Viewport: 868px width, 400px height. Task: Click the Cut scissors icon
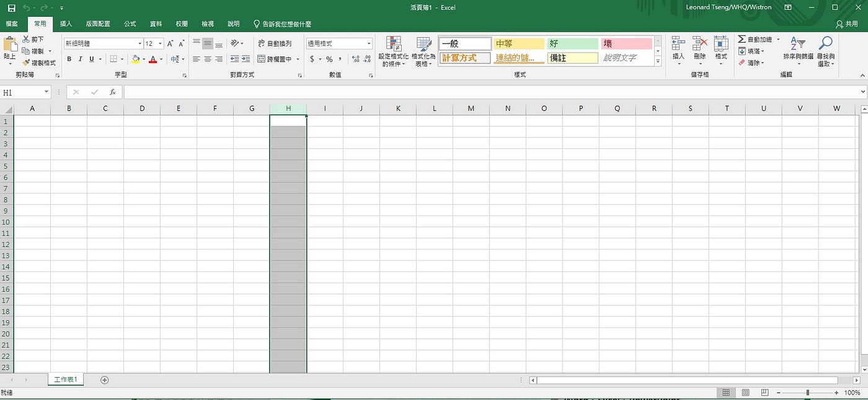click(x=26, y=40)
